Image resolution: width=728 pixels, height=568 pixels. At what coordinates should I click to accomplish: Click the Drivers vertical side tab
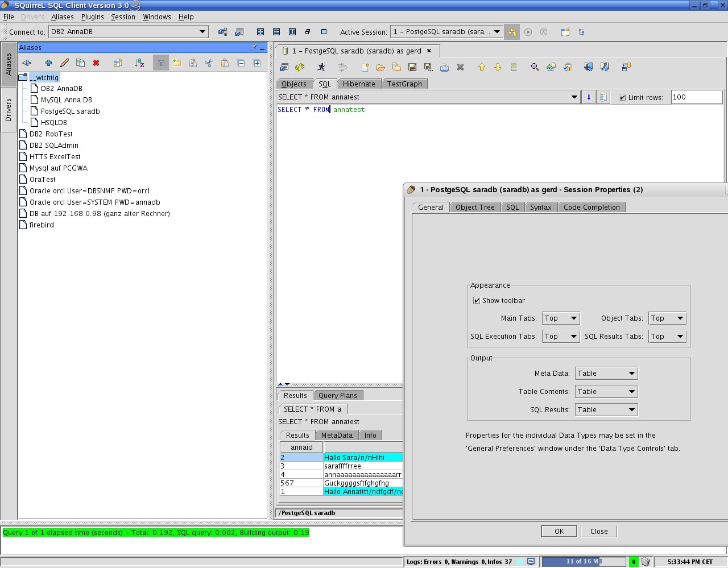(9, 110)
